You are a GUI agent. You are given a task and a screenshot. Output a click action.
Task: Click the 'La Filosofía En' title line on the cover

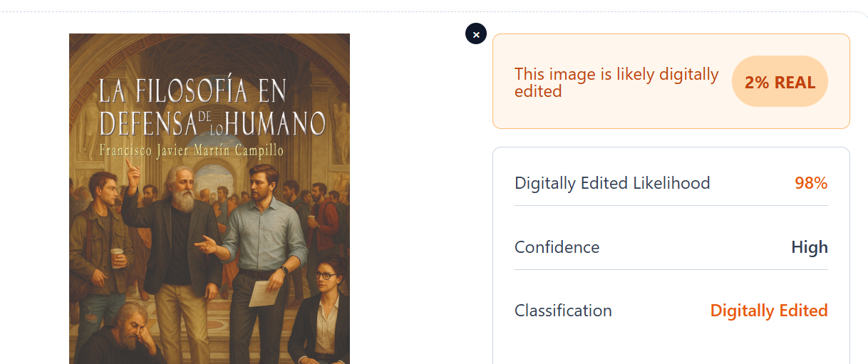click(192, 92)
